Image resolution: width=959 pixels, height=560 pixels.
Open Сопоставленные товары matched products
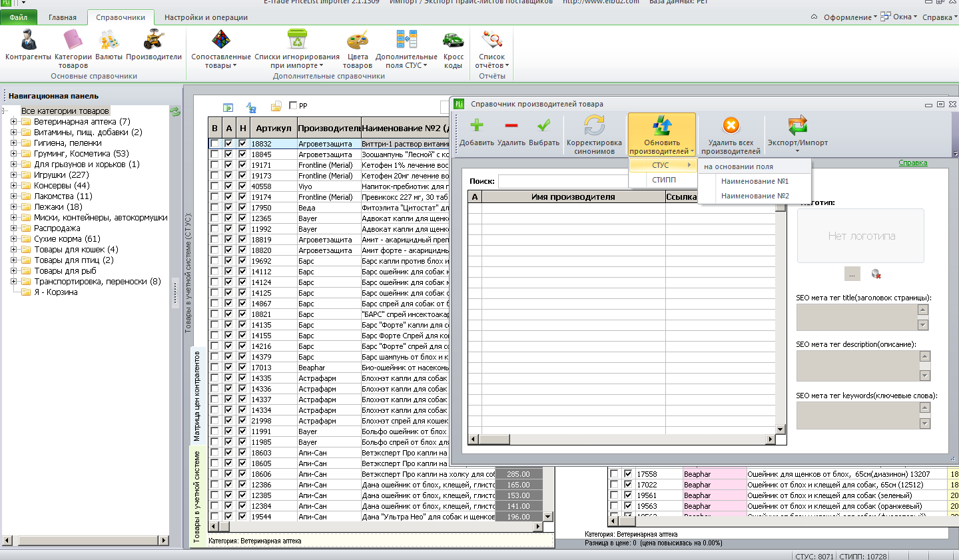221,48
